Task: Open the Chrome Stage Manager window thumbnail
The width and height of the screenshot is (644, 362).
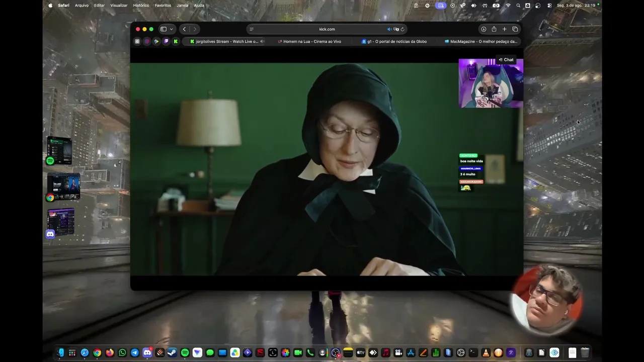Action: point(63,187)
